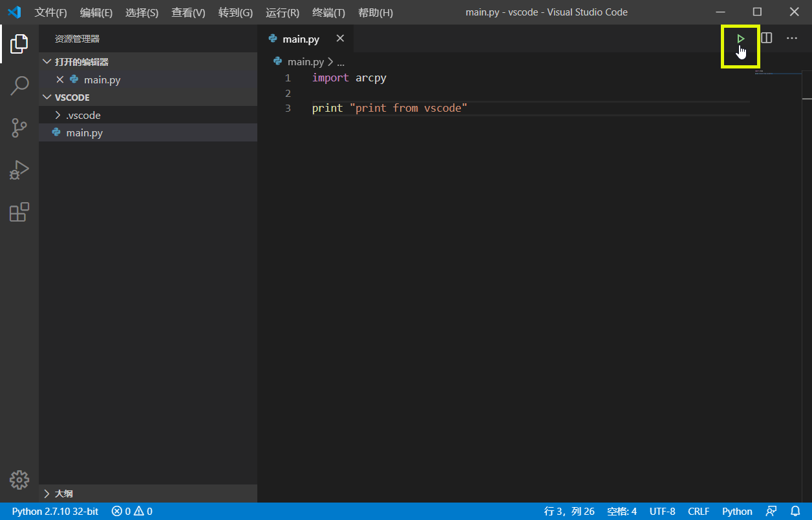
Task: Run the Python file with the play icon
Action: coord(740,39)
